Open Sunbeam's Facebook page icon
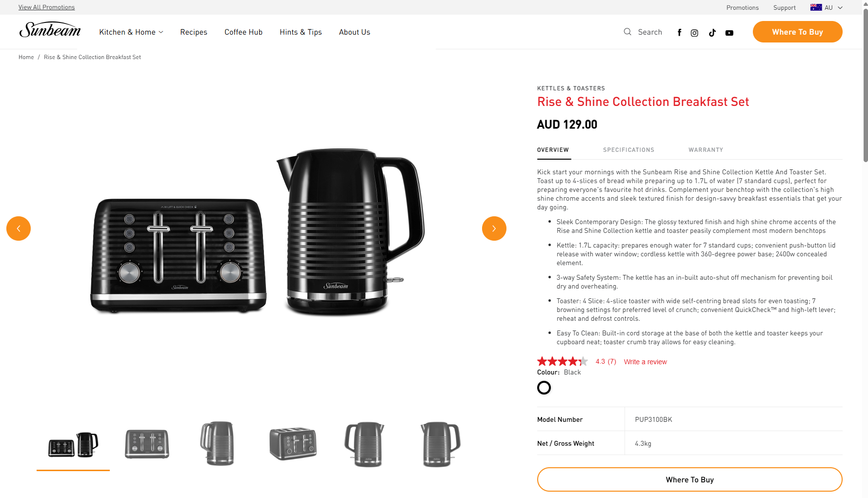Image resolution: width=868 pixels, height=498 pixels. 679,33
